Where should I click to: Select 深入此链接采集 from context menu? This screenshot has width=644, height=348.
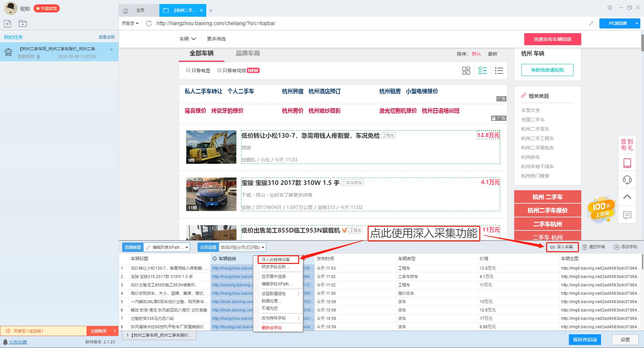point(276,260)
